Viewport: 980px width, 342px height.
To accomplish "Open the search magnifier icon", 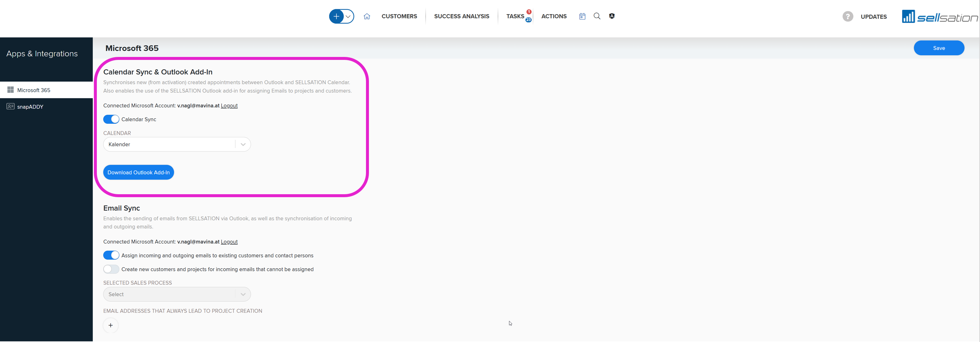I will click(597, 16).
